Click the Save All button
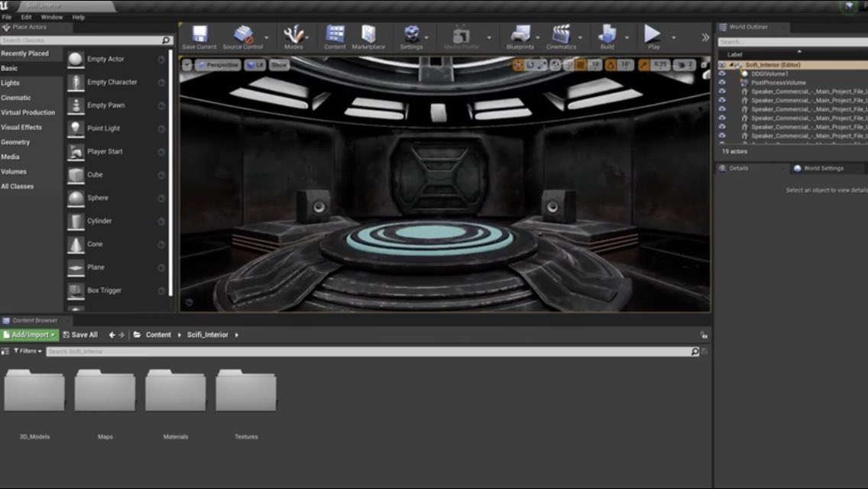 (79, 334)
